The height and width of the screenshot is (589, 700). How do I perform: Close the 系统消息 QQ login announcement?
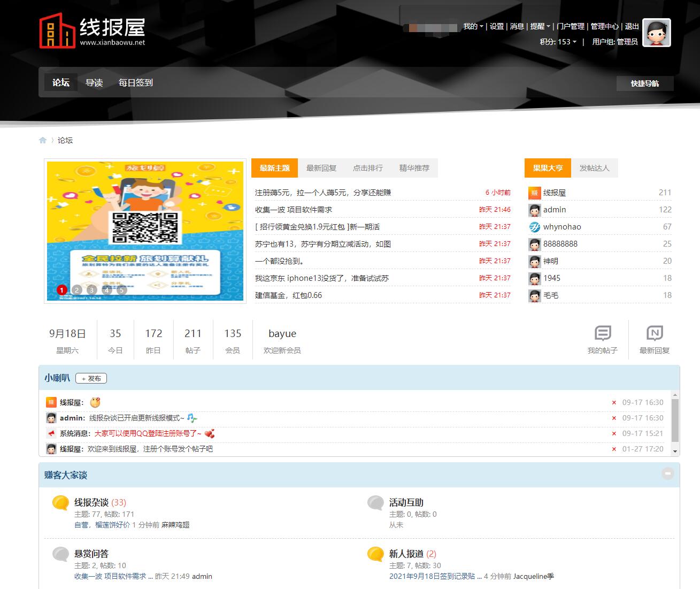click(x=613, y=434)
